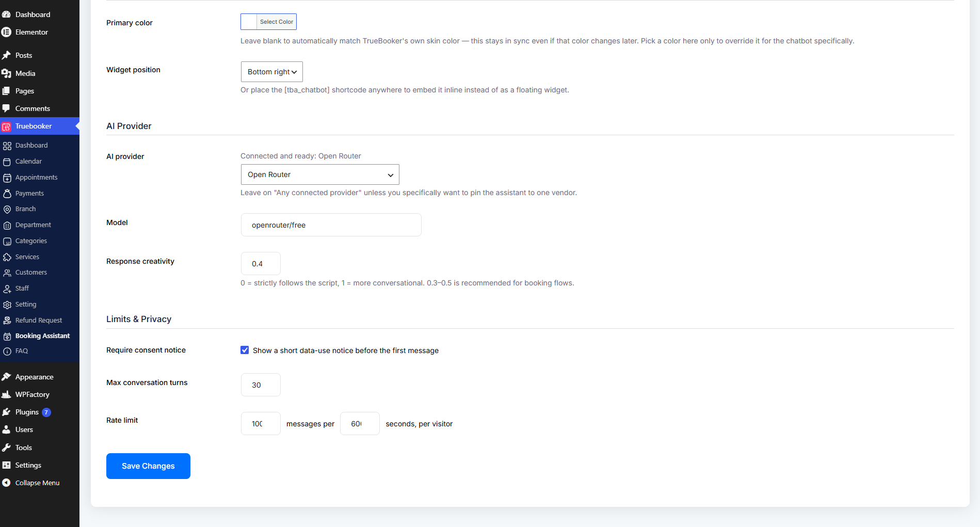This screenshot has height=527, width=980.
Task: Click the Media icon in the sidebar
Action: (x=6, y=73)
